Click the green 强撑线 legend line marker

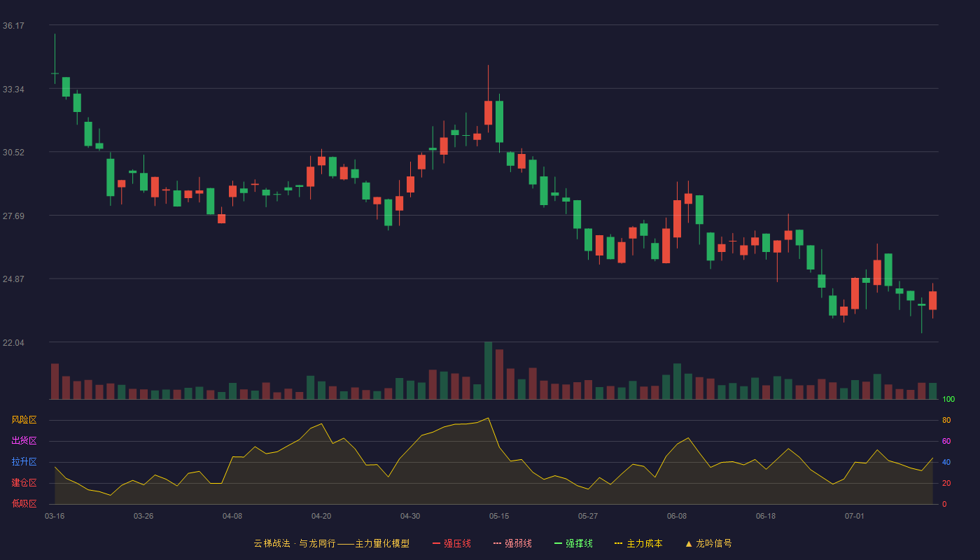(558, 543)
